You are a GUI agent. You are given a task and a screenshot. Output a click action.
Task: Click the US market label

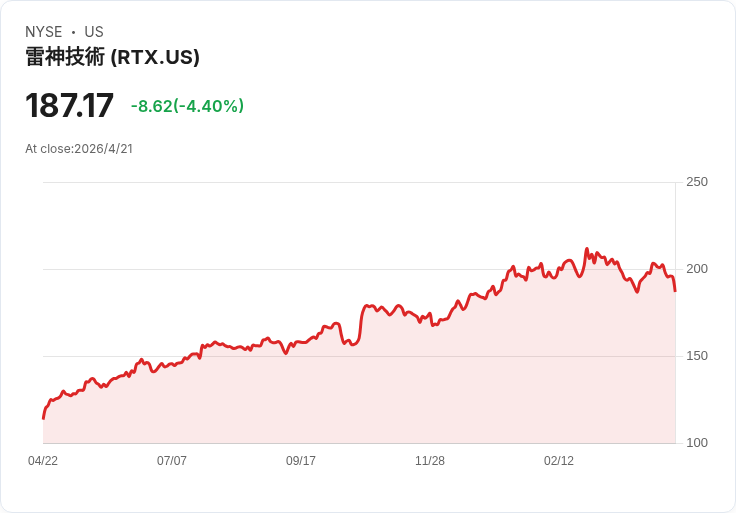tap(94, 32)
